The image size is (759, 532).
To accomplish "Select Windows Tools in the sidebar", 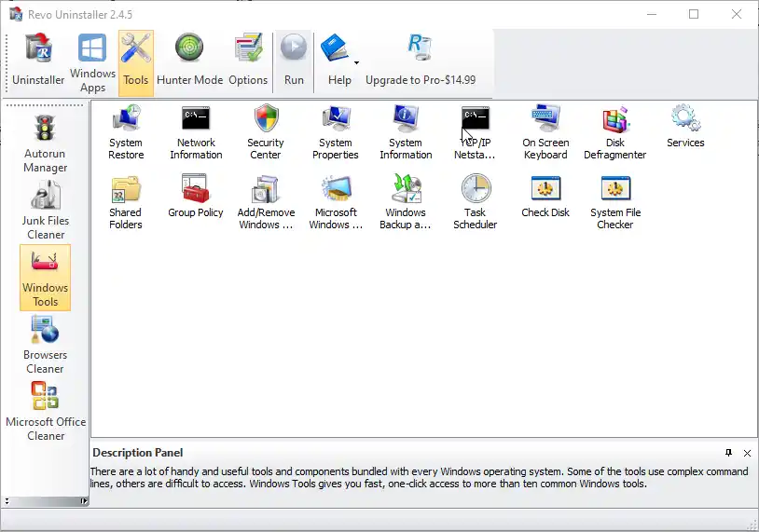I will pyautogui.click(x=45, y=278).
